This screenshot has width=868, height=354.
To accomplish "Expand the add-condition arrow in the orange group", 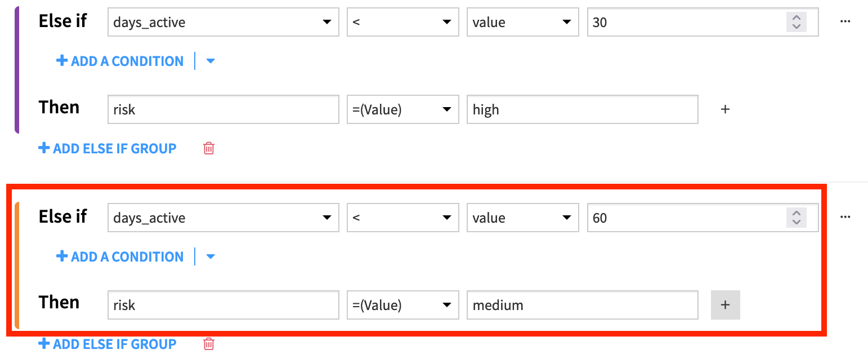I will (x=211, y=256).
